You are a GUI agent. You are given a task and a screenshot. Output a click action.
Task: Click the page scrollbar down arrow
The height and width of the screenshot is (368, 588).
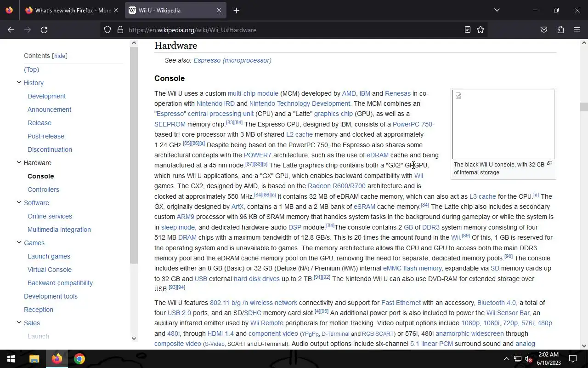point(584,346)
